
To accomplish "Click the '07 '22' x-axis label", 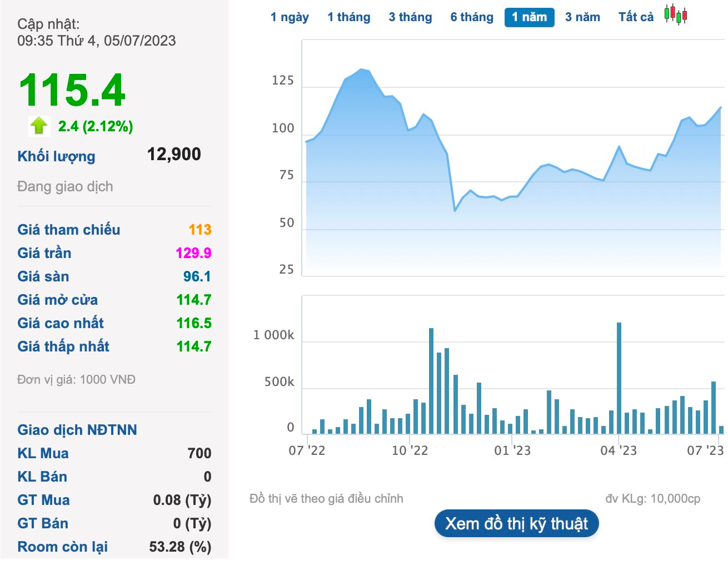I will pyautogui.click(x=307, y=450).
